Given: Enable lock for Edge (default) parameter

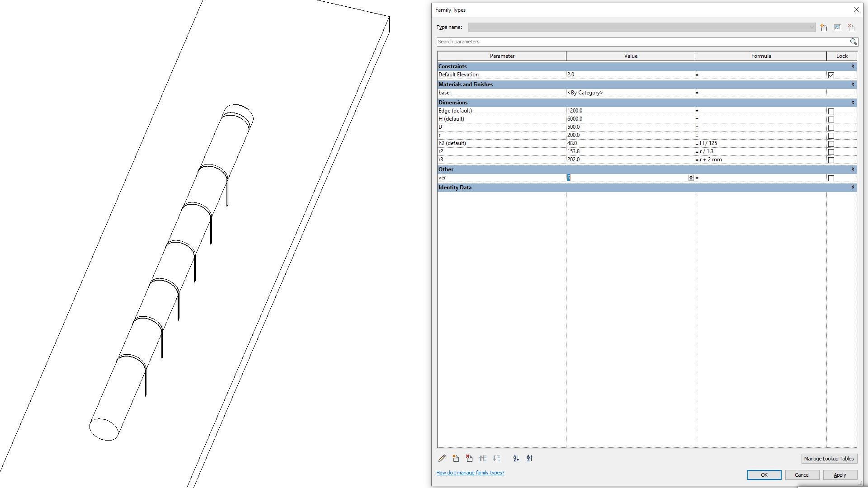Looking at the screenshot, I should click(831, 111).
